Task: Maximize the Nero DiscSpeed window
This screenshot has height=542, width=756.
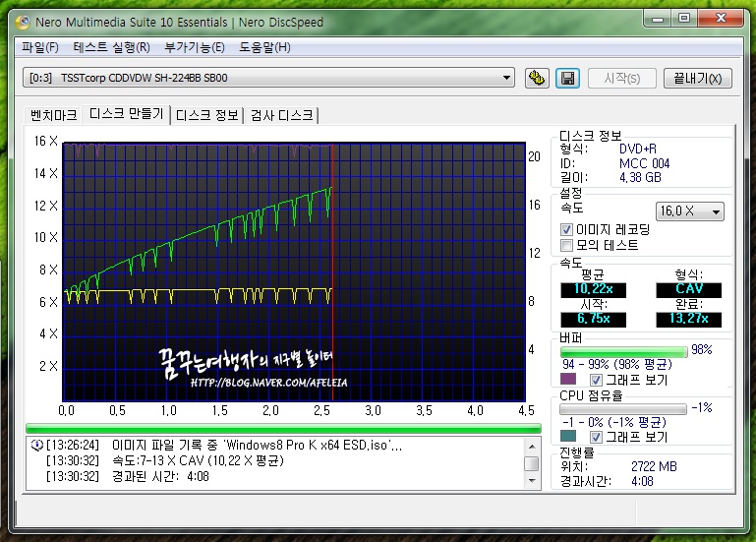Action: point(683,19)
